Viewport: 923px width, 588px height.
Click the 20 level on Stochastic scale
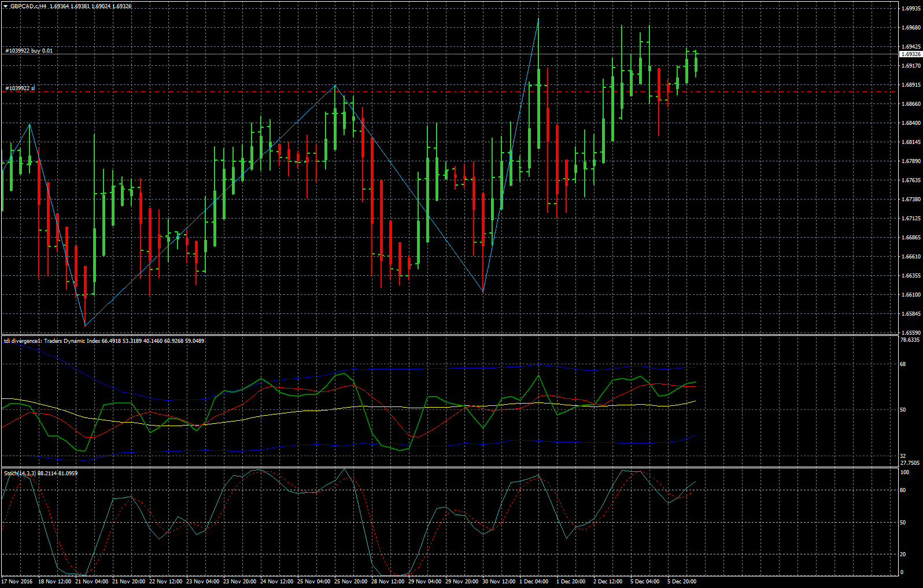903,554
